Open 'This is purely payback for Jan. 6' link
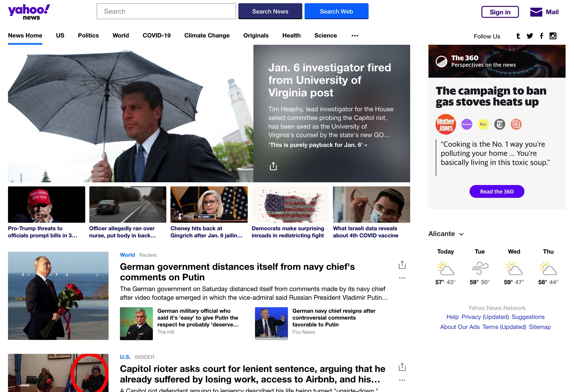This screenshot has height=392, width=574. (x=318, y=145)
